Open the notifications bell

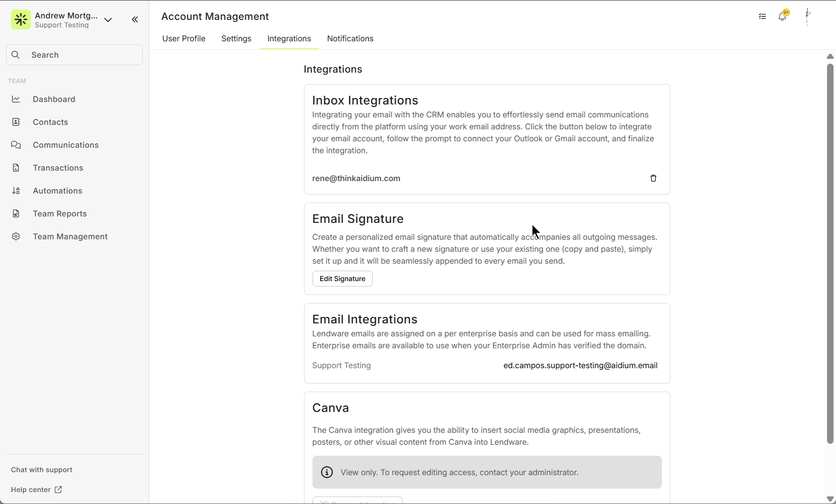click(x=782, y=16)
